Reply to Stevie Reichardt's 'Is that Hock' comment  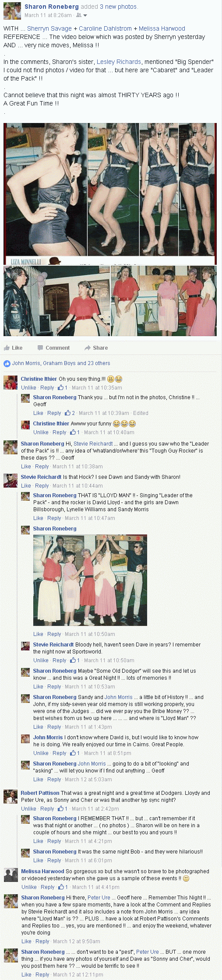[x=42, y=486]
